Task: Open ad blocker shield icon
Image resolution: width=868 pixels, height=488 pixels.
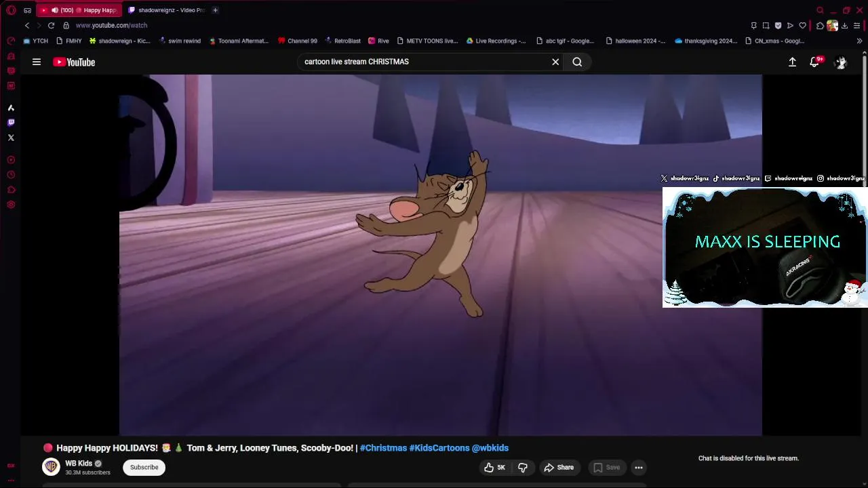Action: pos(778,26)
